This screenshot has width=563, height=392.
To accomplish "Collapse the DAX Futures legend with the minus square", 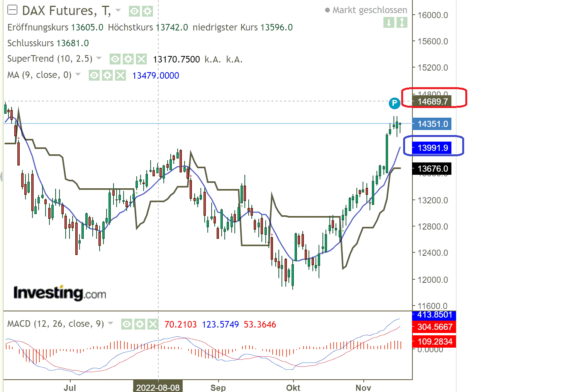I will 12,10.
